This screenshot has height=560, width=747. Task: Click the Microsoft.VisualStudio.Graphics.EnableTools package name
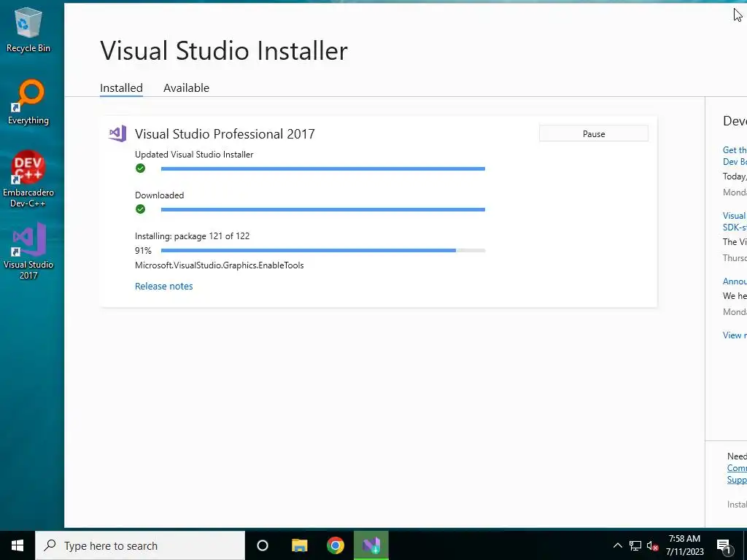pos(219,265)
